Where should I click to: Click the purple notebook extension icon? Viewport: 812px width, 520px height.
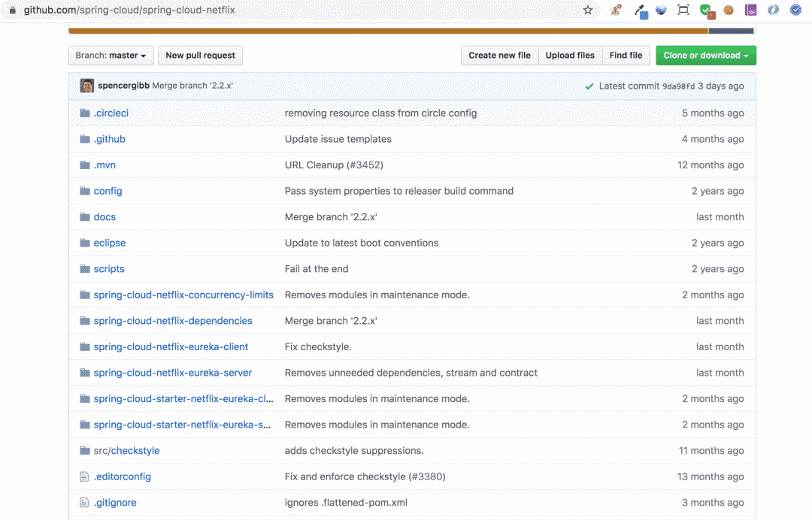(x=750, y=11)
